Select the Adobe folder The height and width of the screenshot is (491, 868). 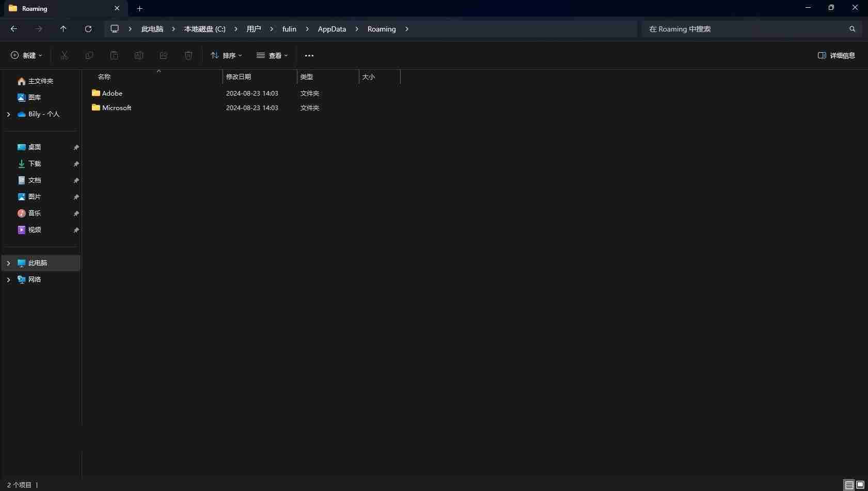[112, 94]
